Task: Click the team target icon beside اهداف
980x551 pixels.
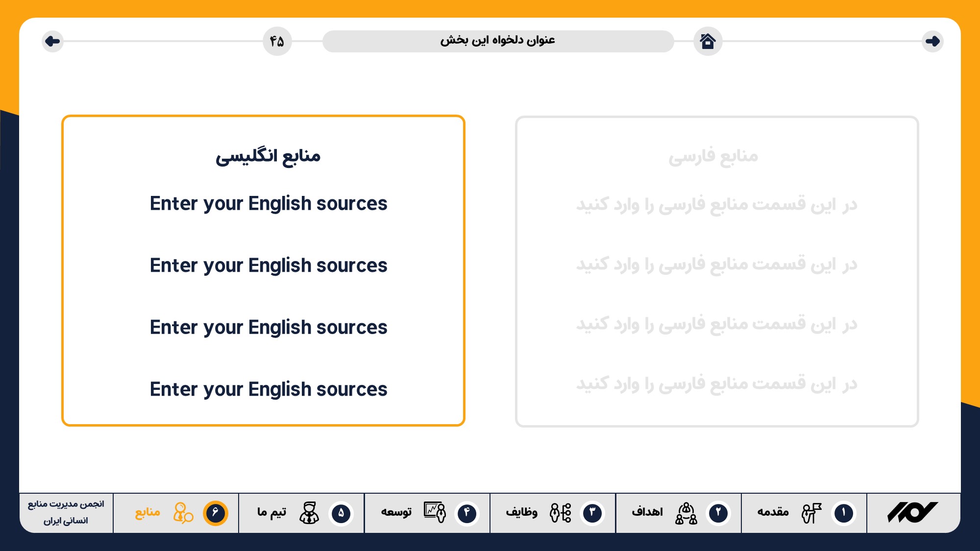Action: pyautogui.click(x=686, y=513)
